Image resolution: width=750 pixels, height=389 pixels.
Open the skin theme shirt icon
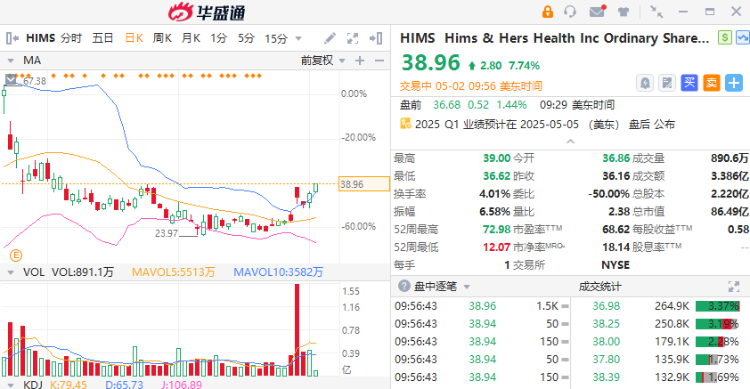pyautogui.click(x=623, y=12)
